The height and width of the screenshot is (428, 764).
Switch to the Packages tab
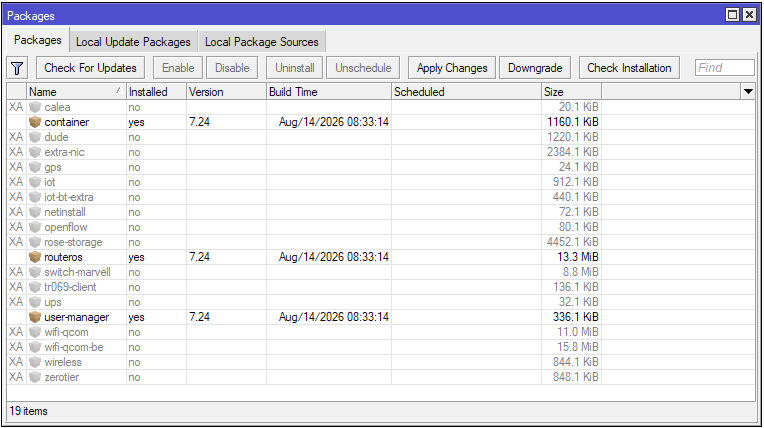tap(38, 40)
